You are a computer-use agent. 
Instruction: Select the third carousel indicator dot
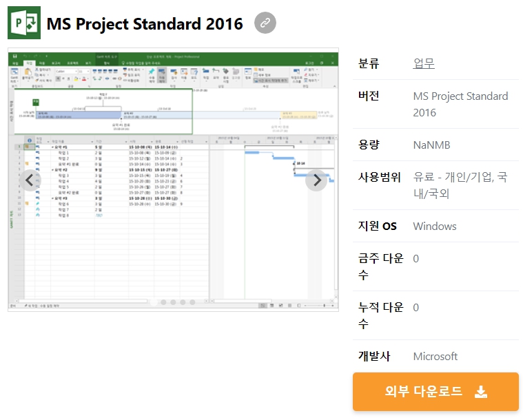pyautogui.click(x=173, y=302)
